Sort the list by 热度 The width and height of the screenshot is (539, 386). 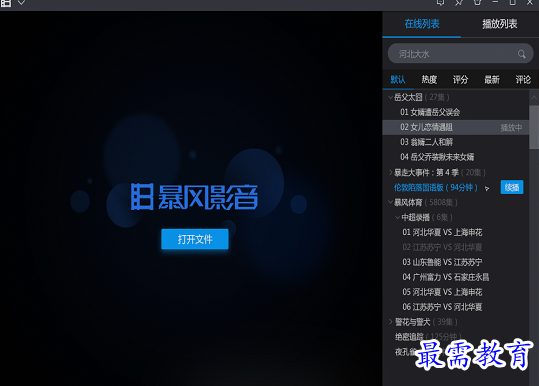coord(429,80)
